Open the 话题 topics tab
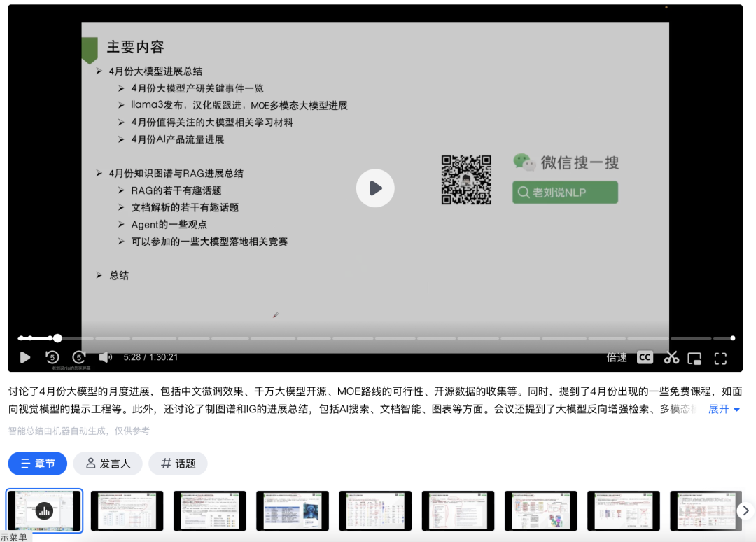 point(178,464)
